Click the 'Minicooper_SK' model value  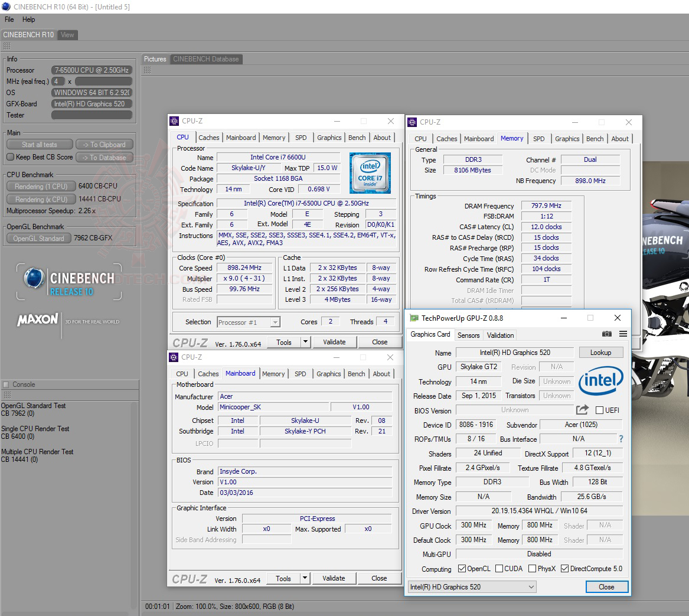pos(240,407)
